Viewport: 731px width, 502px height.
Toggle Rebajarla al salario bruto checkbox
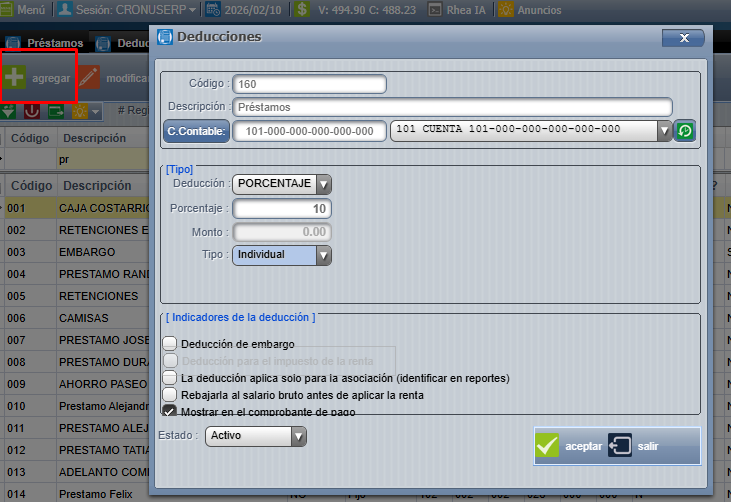[170, 395]
